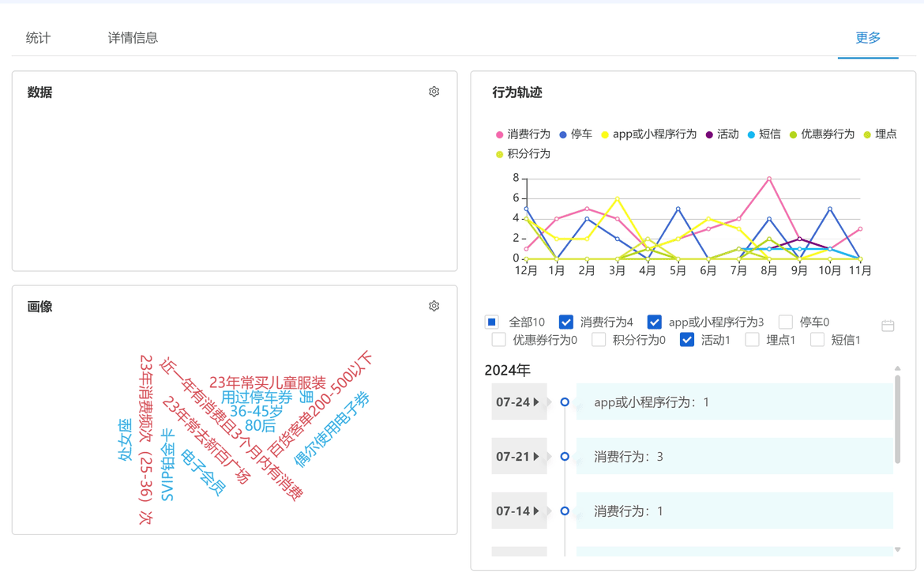Uncheck the app或小程序行为3 checkbox

[x=654, y=322]
